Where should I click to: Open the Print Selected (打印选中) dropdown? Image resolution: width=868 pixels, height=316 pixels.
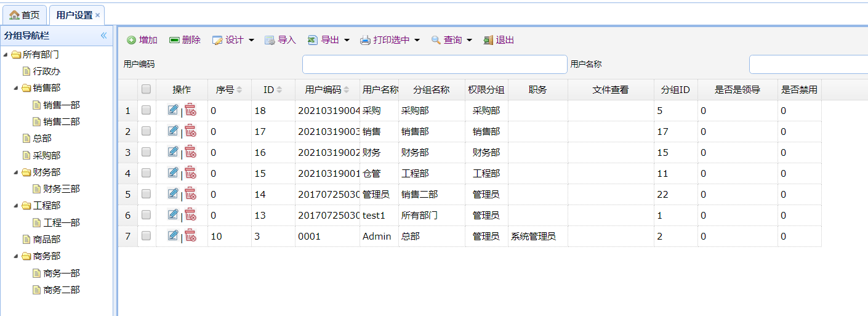point(389,40)
